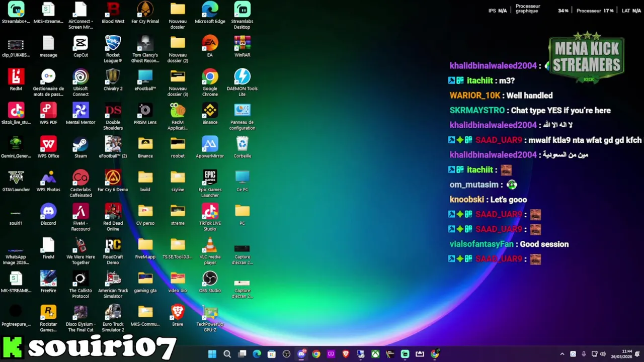Open the Binance app shortcut with yellow logo
The height and width of the screenshot is (362, 644).
(x=210, y=114)
